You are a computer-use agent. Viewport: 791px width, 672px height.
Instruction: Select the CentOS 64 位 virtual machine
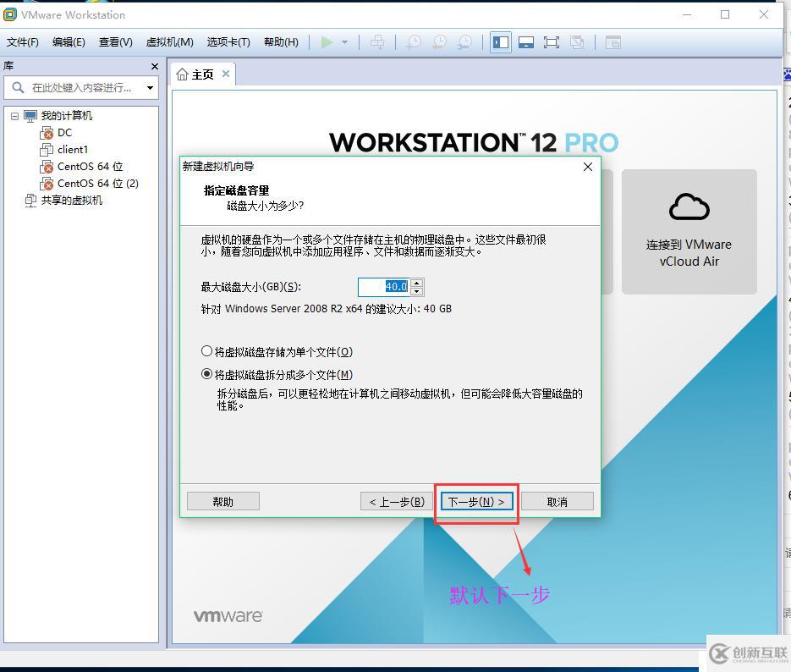91,167
